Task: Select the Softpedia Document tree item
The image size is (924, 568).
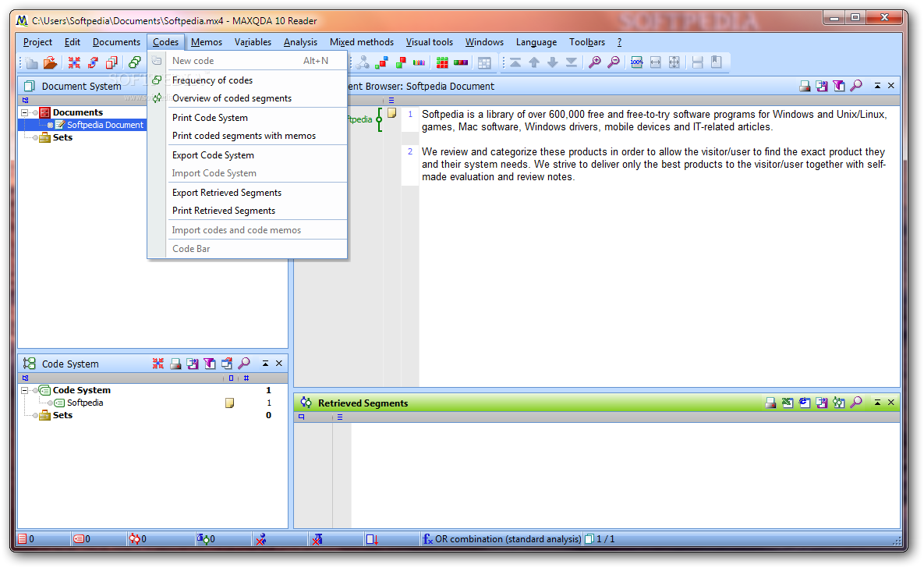Action: coord(105,125)
